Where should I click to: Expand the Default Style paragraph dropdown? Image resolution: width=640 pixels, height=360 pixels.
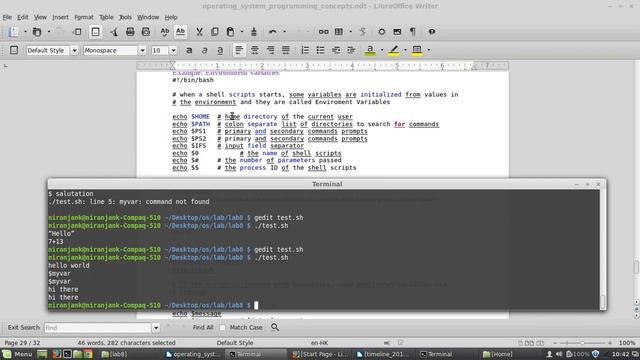pyautogui.click(x=74, y=51)
